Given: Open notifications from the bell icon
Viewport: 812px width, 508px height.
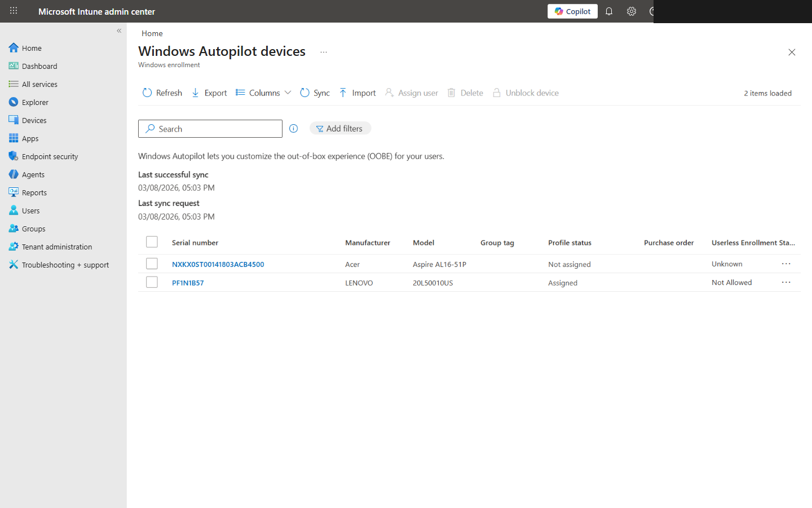Looking at the screenshot, I should (x=609, y=11).
